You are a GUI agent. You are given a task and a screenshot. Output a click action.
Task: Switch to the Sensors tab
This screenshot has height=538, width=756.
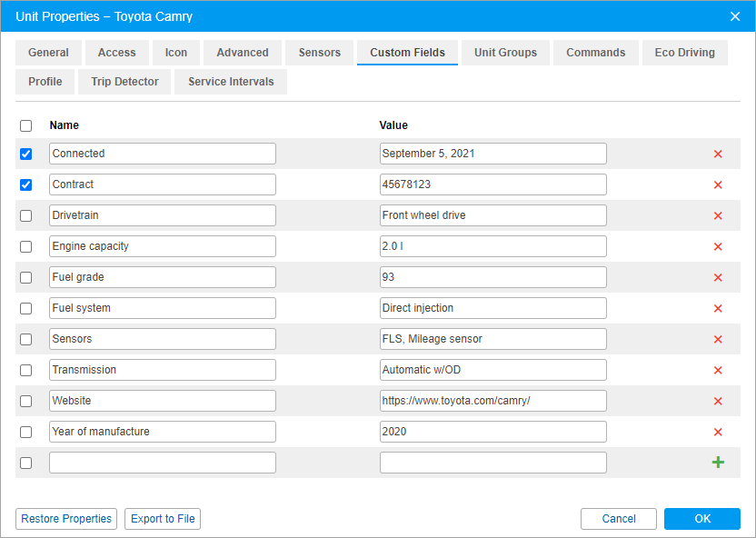[x=320, y=53]
